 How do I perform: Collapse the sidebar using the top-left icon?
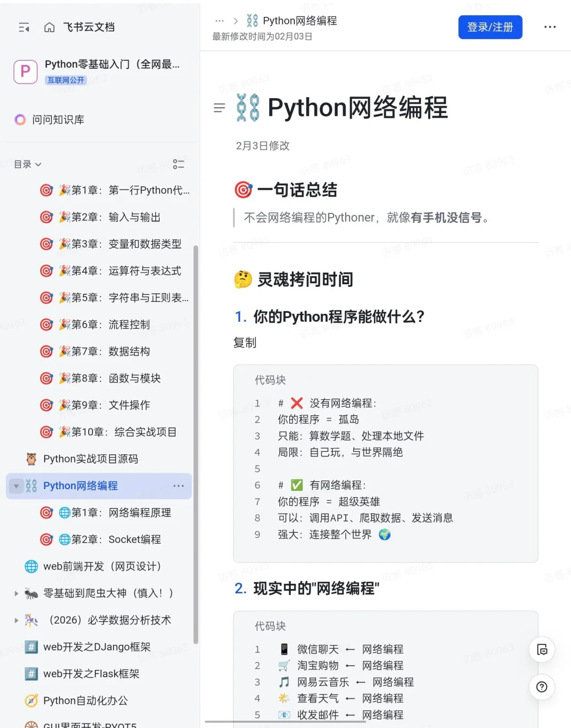coord(24,27)
